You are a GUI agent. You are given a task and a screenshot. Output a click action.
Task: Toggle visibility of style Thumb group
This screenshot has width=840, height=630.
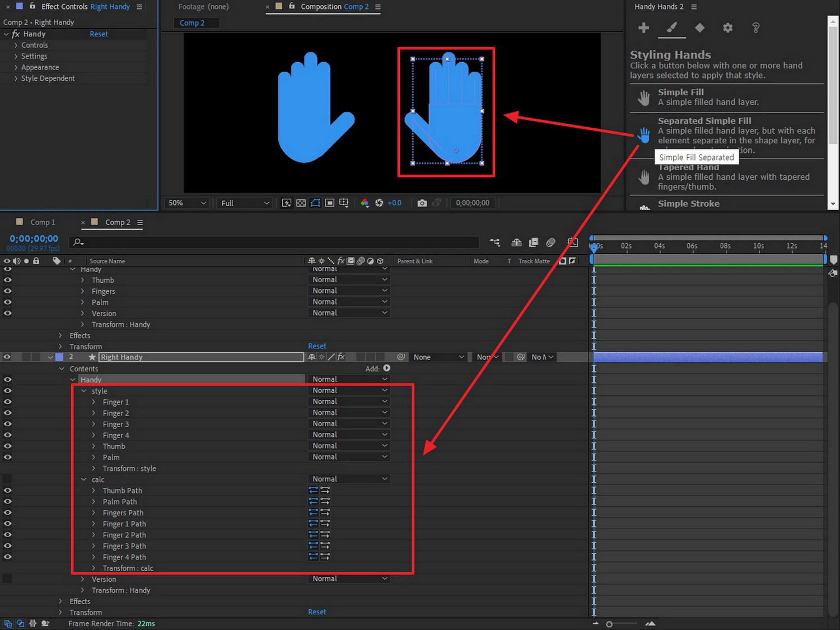point(7,446)
